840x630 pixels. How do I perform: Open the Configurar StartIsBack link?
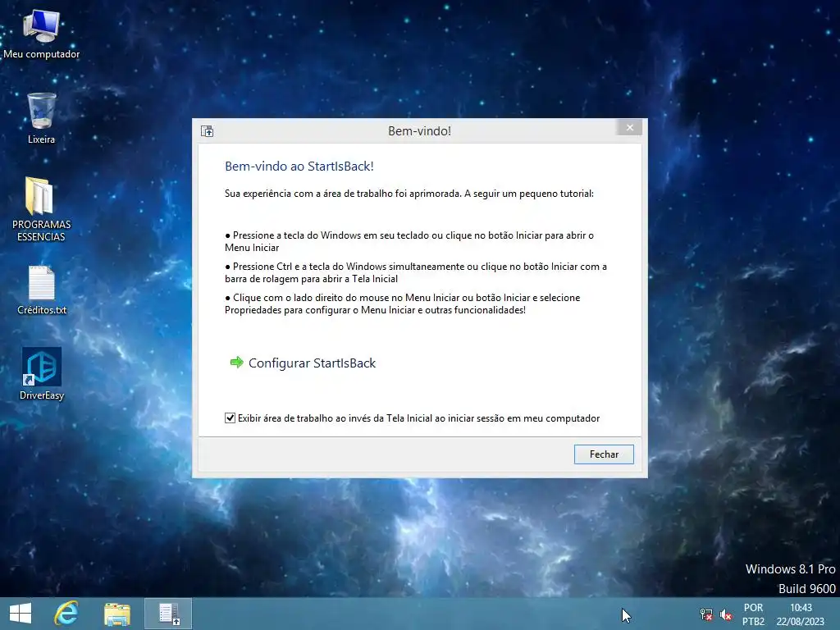tap(312, 363)
